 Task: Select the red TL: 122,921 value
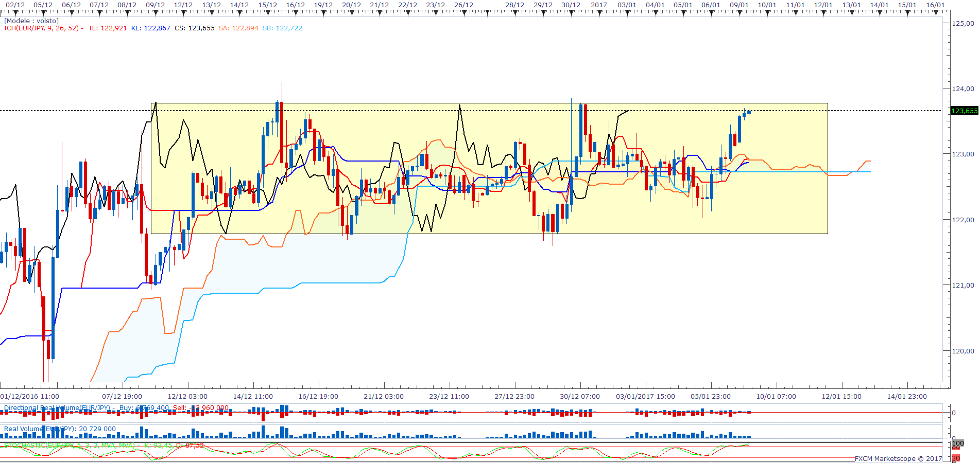pos(107,28)
